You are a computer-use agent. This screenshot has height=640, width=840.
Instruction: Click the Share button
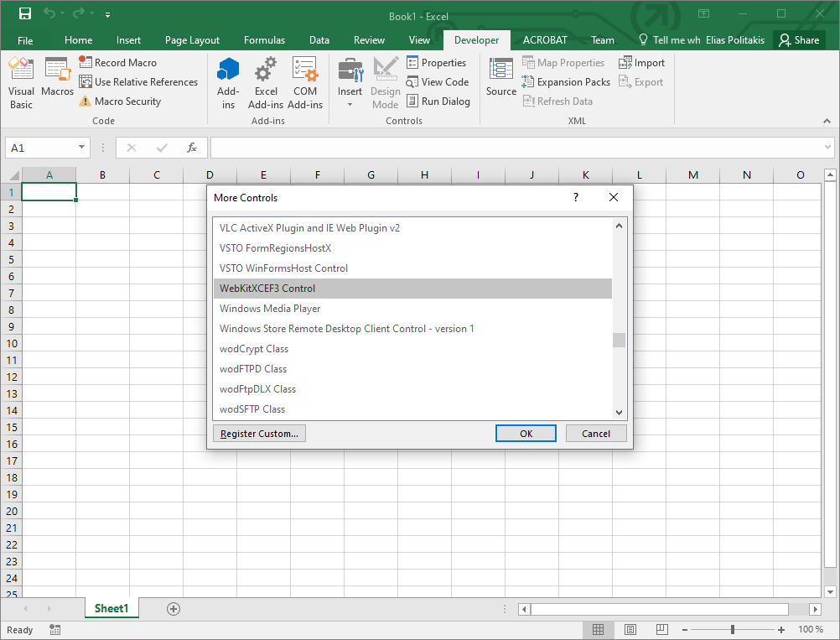[799, 40]
